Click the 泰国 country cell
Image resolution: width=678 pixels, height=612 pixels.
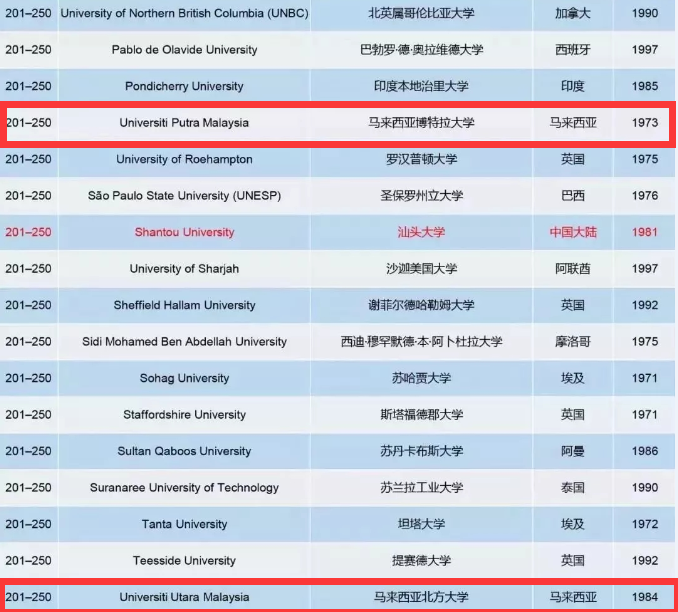(572, 488)
